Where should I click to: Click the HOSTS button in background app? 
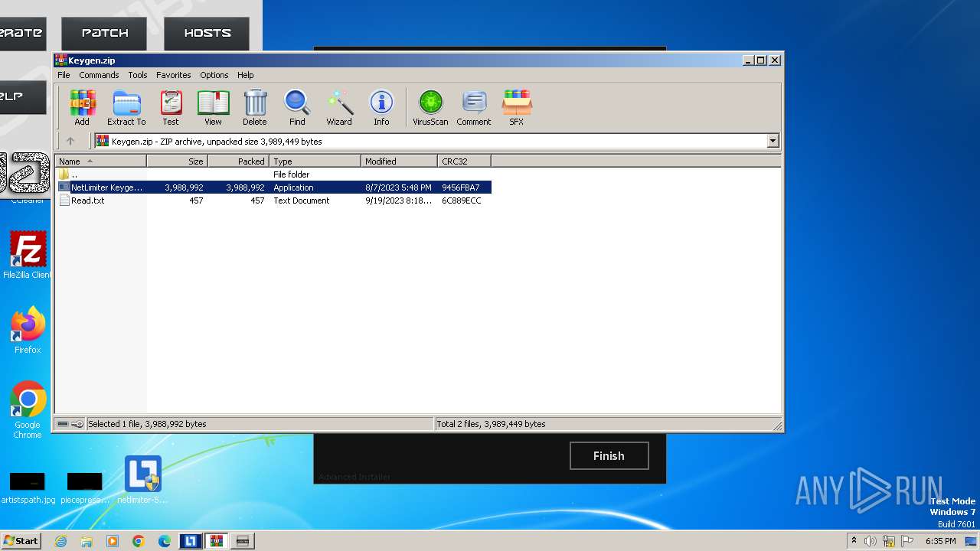[x=207, y=33]
